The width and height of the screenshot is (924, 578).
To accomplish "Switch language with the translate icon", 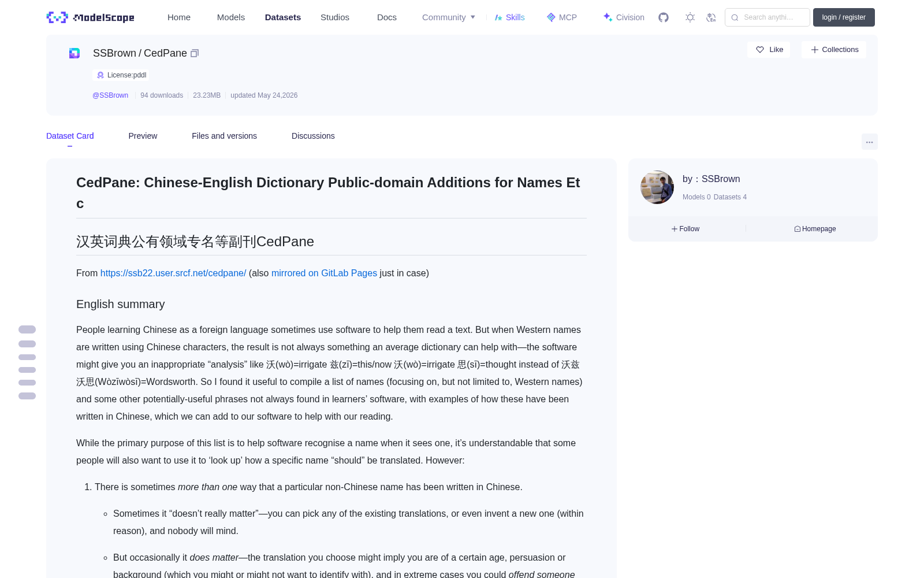I will click(711, 17).
